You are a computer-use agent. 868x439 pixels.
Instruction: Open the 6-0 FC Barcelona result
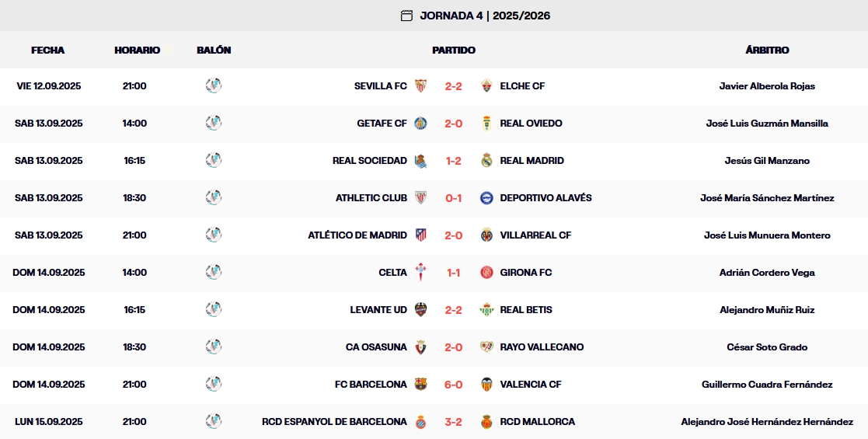(454, 385)
